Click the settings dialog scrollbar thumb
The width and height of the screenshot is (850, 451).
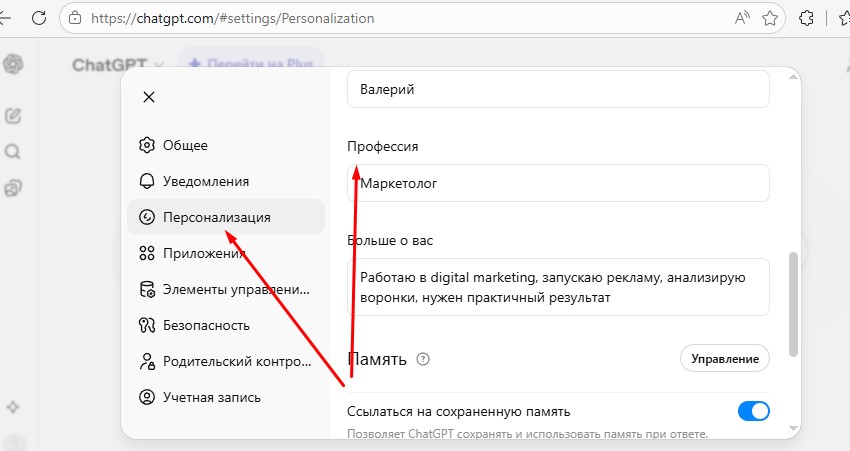(794, 304)
